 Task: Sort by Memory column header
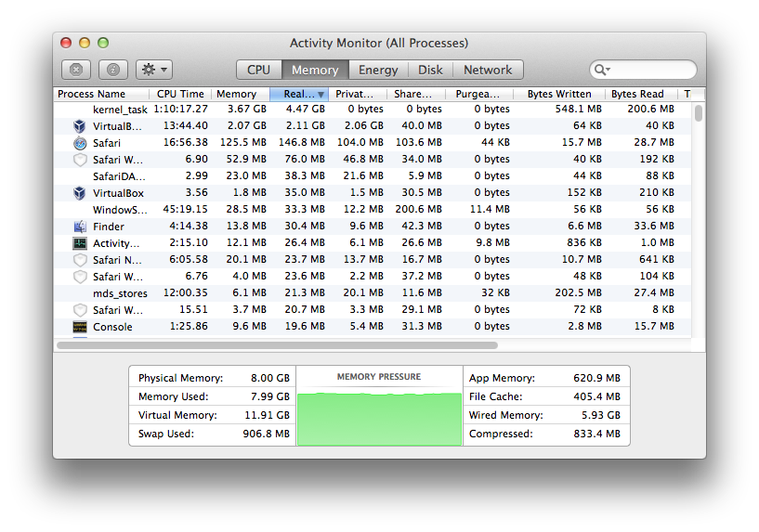coord(241,94)
